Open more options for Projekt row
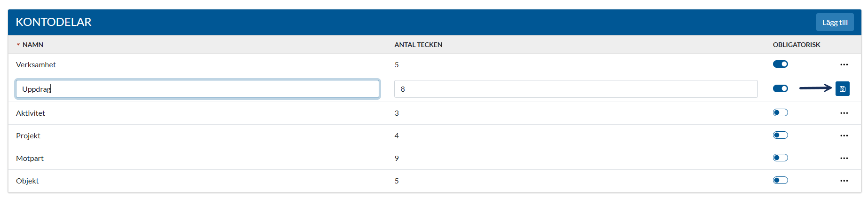The image size is (868, 199). point(844,135)
